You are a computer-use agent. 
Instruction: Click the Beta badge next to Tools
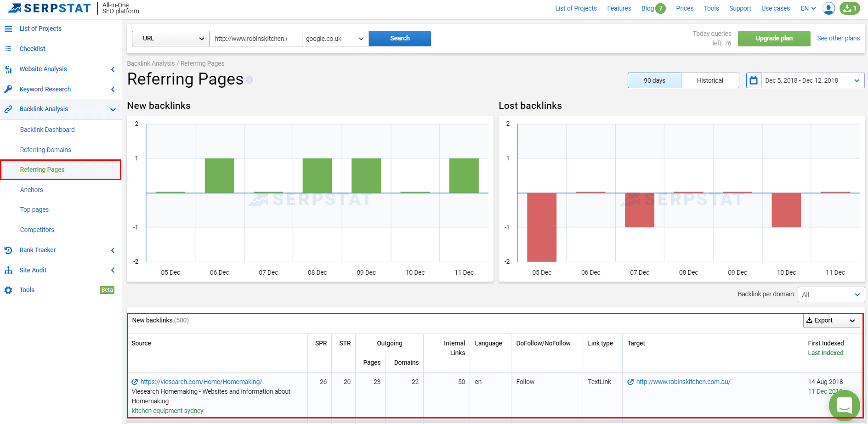click(x=107, y=290)
